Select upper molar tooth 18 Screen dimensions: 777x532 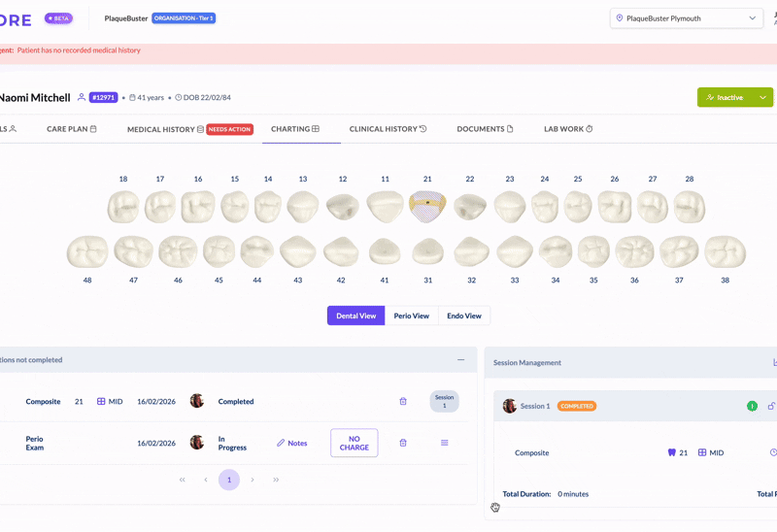point(122,207)
